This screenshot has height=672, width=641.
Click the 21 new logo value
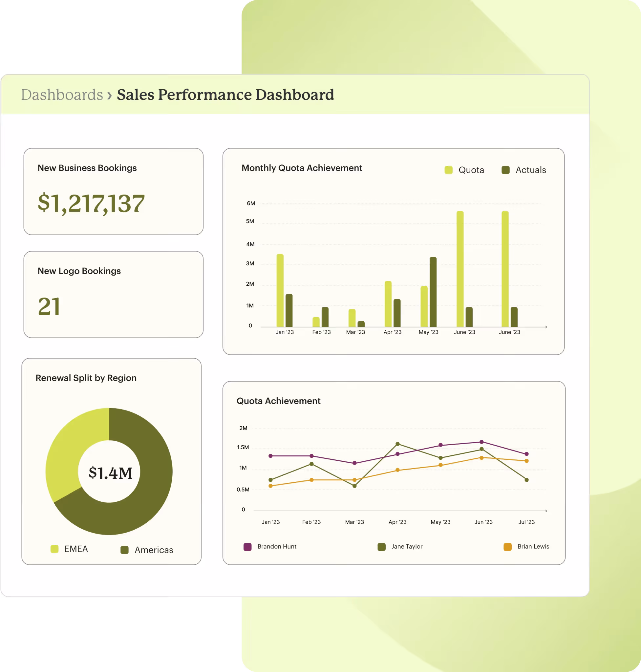[49, 306]
